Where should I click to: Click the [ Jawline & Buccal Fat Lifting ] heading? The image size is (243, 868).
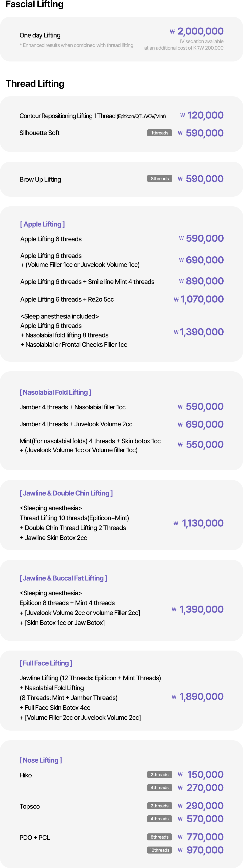pos(63,578)
